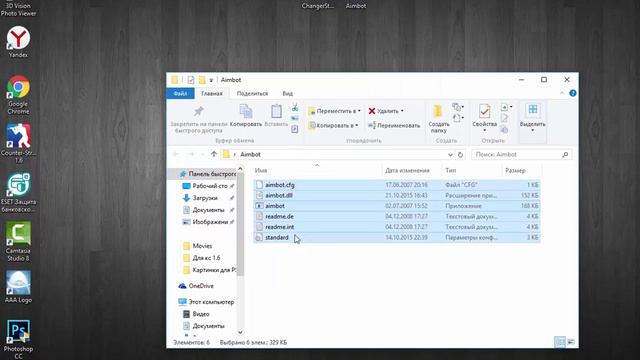640x360 pixels.
Task: Click the Copy path icon under scissors
Action: click(295, 118)
